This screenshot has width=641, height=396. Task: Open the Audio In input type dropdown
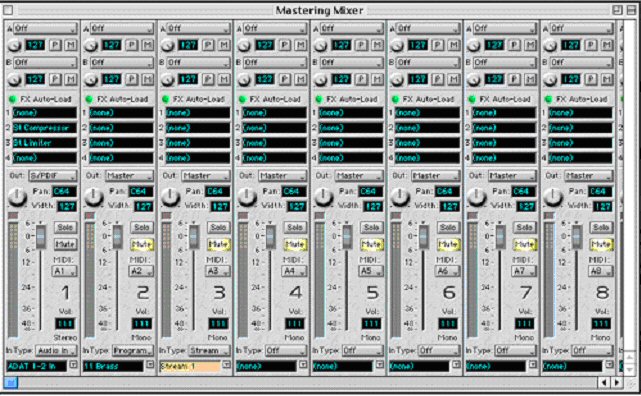pyautogui.click(x=56, y=351)
